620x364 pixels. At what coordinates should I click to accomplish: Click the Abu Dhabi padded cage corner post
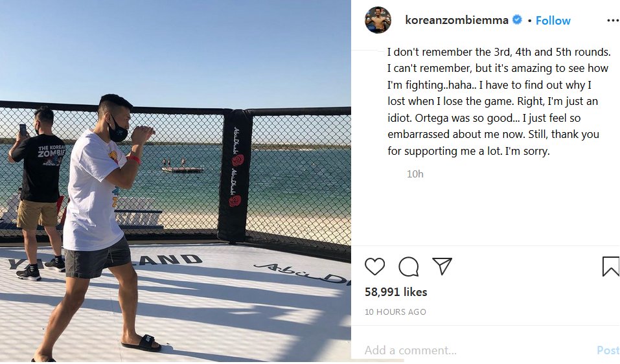tap(236, 176)
